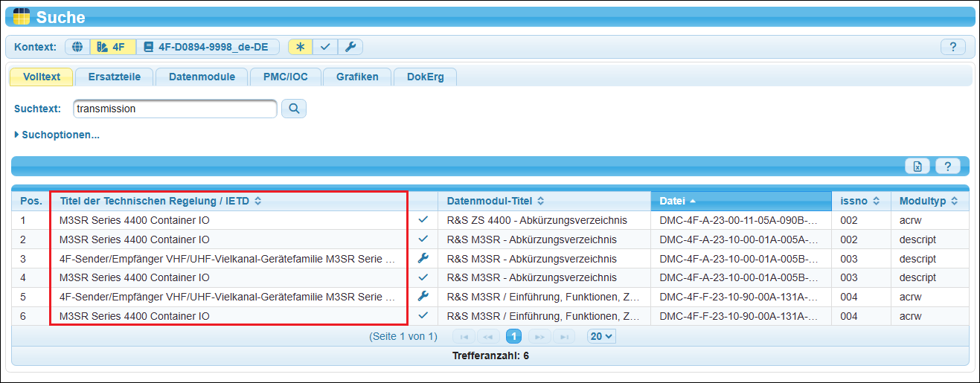Sort by Datei column
Screen dimensions: 980x383
(x=741, y=201)
